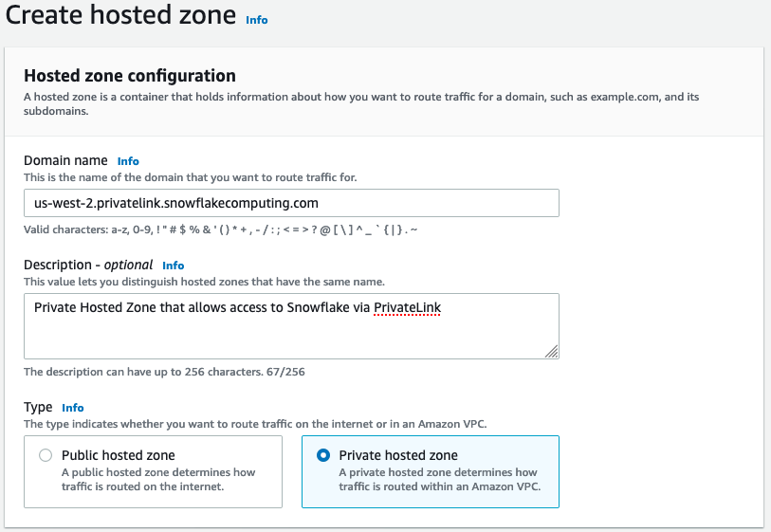Image resolution: width=771 pixels, height=532 pixels.
Task: Click the Domain name field label
Action: pos(66,161)
